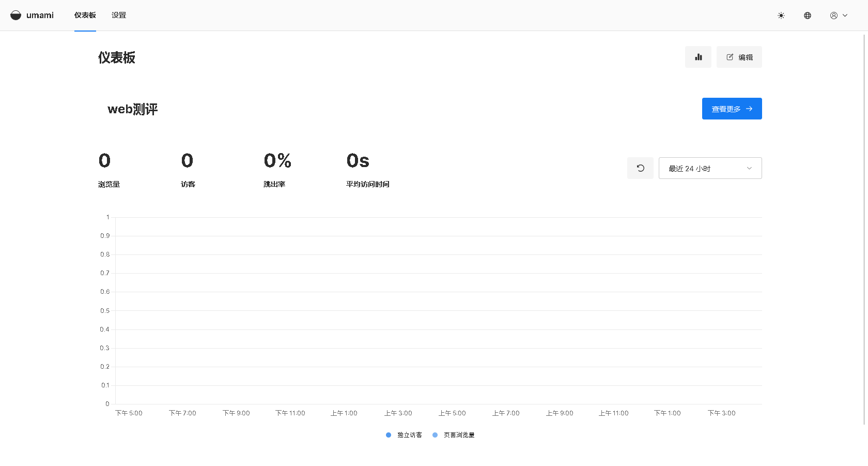Click the bar chart toggle button
This screenshot has width=868, height=466.
(x=698, y=57)
